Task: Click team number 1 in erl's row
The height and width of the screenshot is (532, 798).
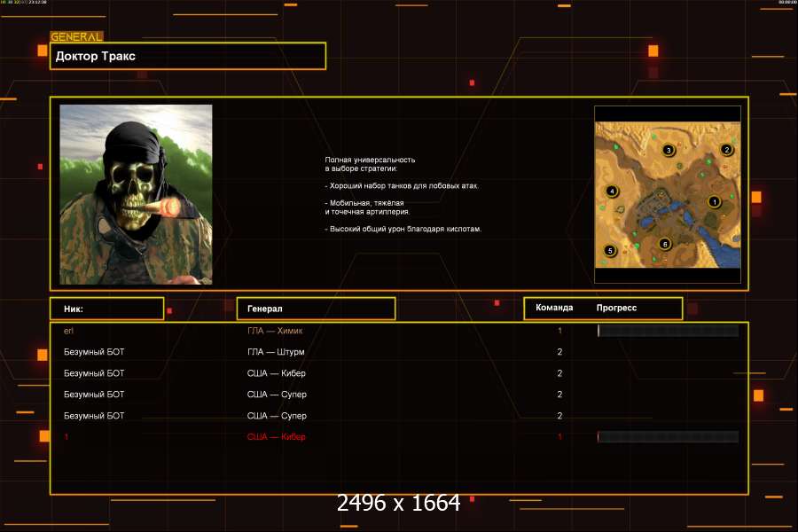Action: (x=559, y=331)
